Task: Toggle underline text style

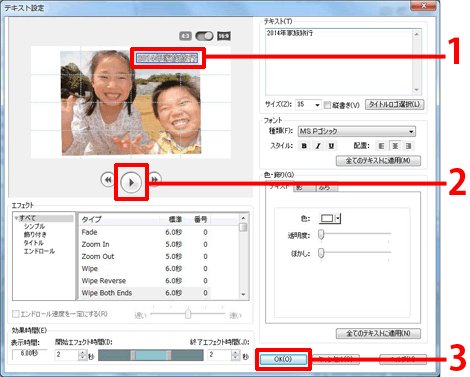Action: [x=331, y=146]
